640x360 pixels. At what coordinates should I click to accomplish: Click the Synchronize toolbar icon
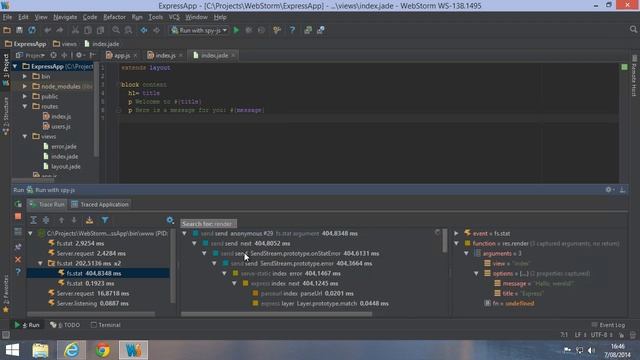[32, 30]
